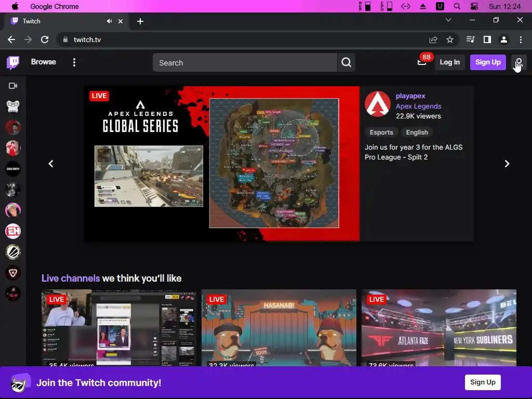The width and height of the screenshot is (532, 399).
Task: Open the three-dot More menu beside Browse
Action: [74, 62]
